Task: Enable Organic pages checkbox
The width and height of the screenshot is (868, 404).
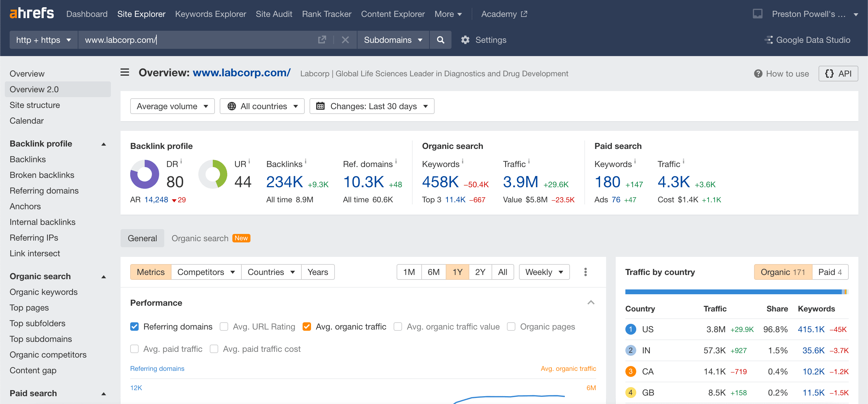Action: (x=511, y=327)
